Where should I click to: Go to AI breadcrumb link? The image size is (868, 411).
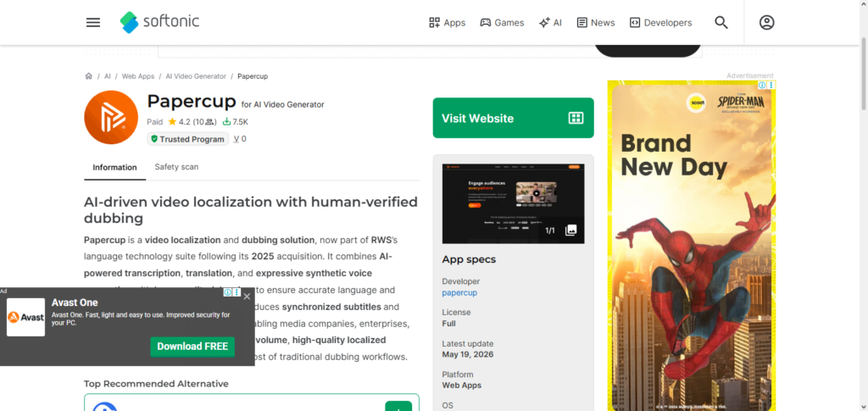108,76
